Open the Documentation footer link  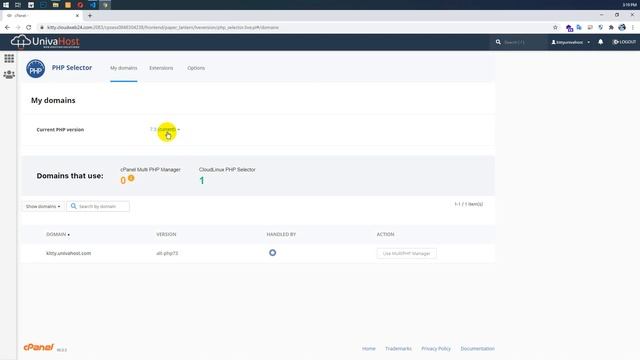(478, 349)
